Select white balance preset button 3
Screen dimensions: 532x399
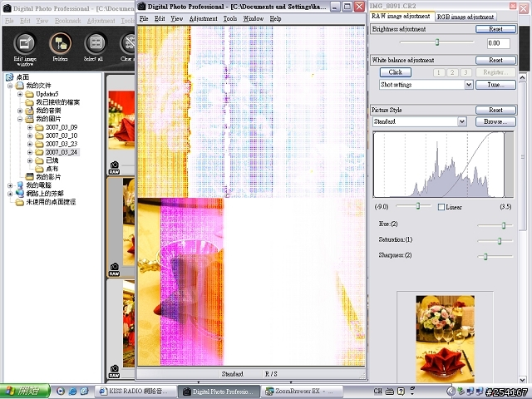(465, 72)
